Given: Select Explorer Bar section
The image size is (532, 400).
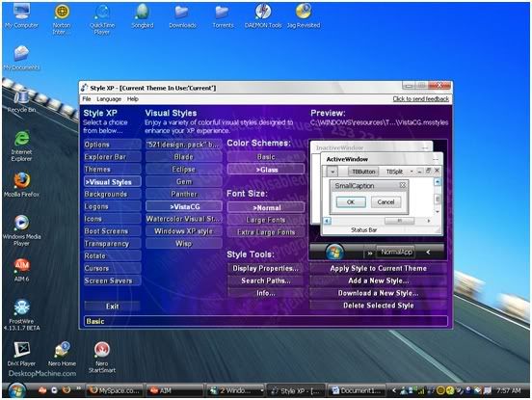Looking at the screenshot, I should [x=113, y=157].
